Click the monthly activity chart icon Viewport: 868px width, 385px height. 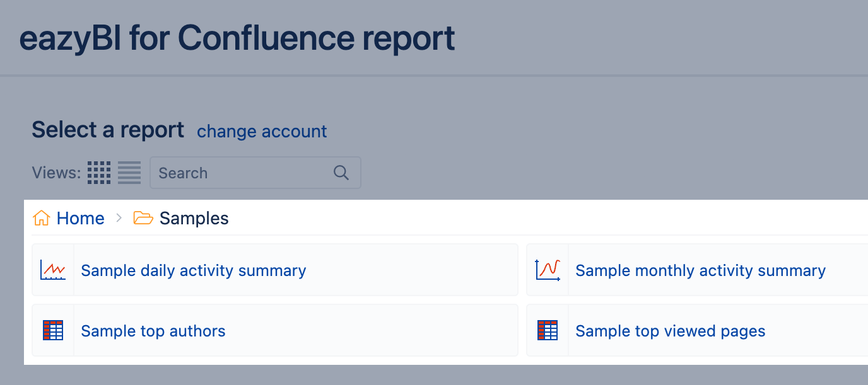(x=548, y=270)
